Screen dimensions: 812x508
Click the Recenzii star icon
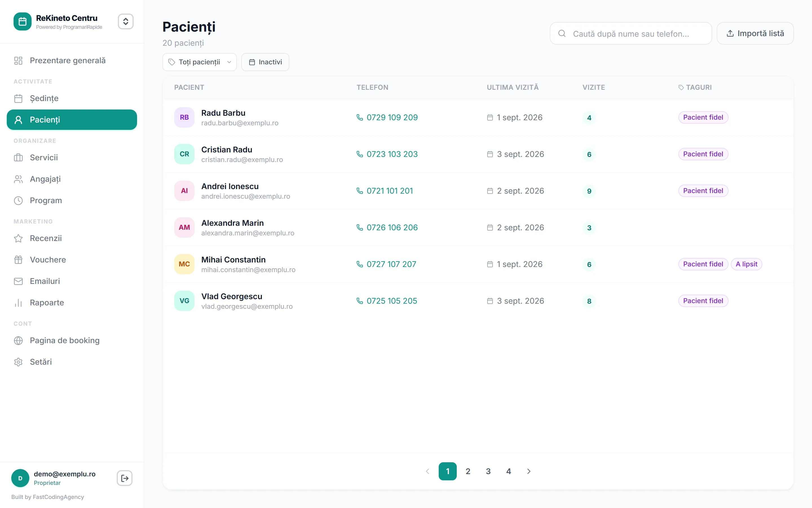(x=18, y=238)
